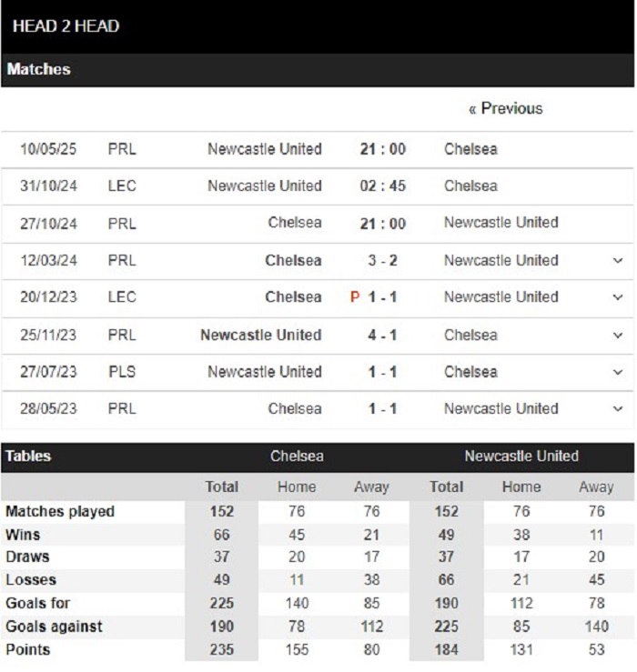The width and height of the screenshot is (637, 672).
Task: Click the HEAD 2 HEAD title
Action: (66, 25)
